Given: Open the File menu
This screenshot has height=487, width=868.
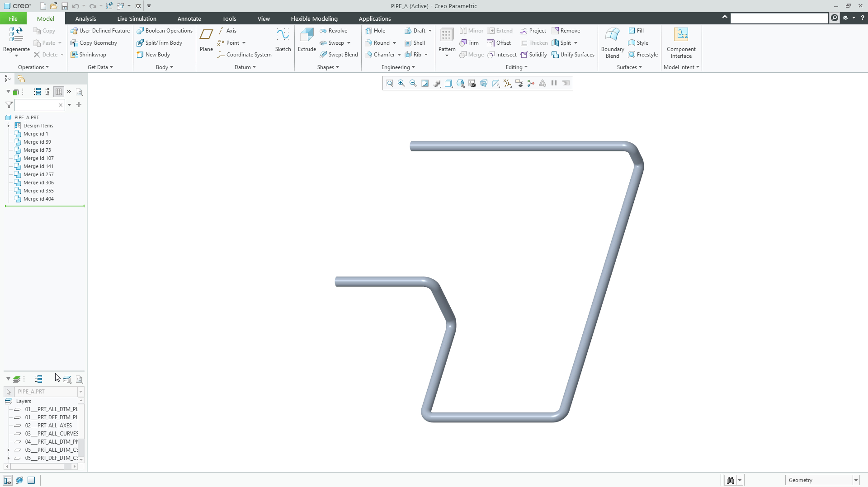Looking at the screenshot, I should [13, 19].
